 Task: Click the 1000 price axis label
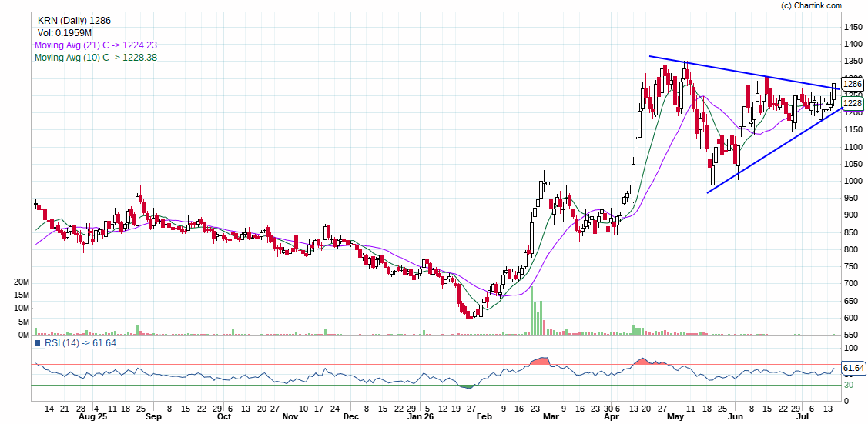[853, 182]
